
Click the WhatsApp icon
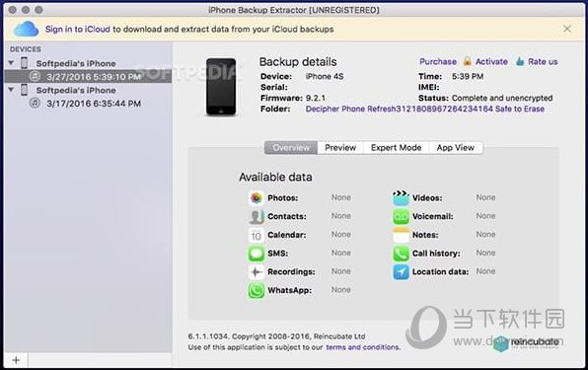pyautogui.click(x=257, y=290)
